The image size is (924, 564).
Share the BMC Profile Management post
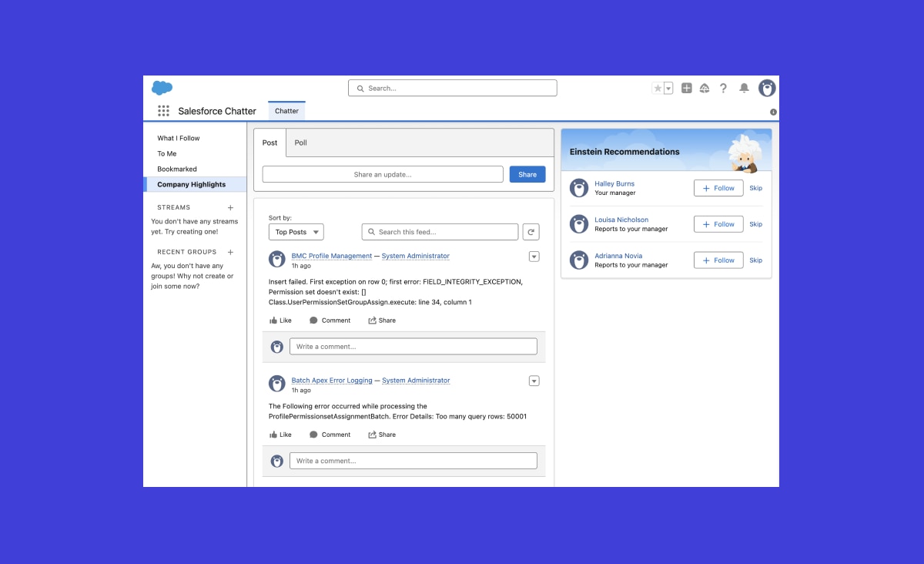coord(382,320)
